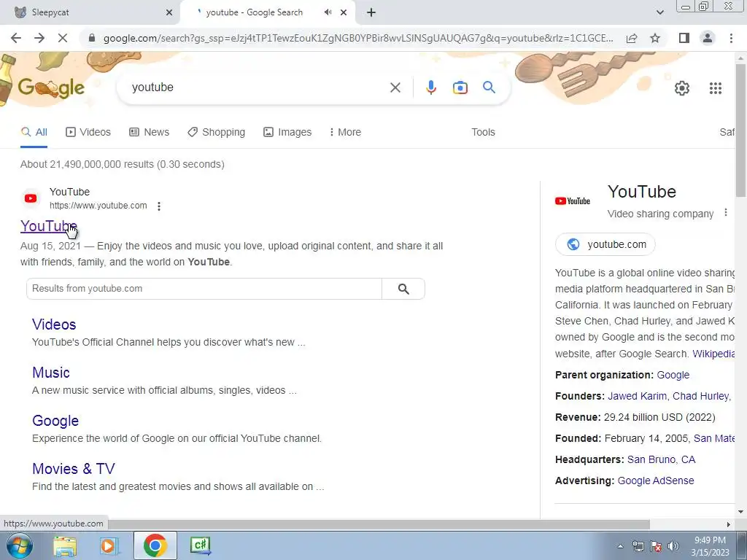Open the Chrome profile menu
This screenshot has width=747, height=560.
pyautogui.click(x=708, y=38)
